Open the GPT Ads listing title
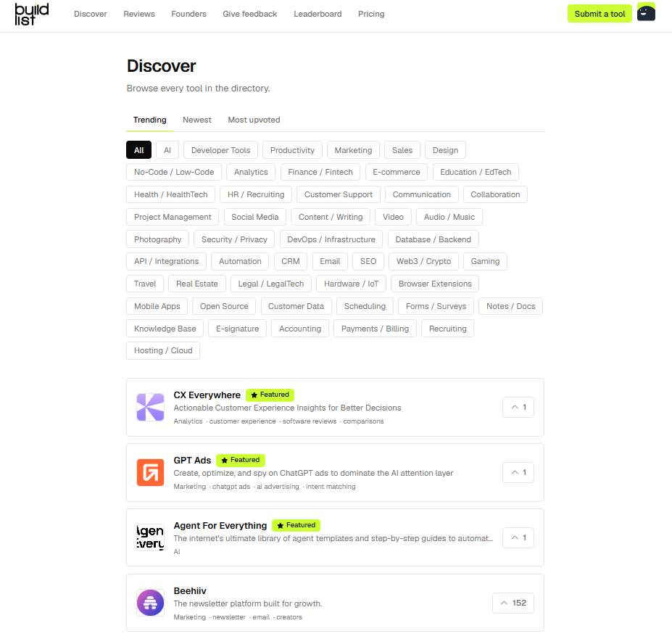 coord(192,460)
